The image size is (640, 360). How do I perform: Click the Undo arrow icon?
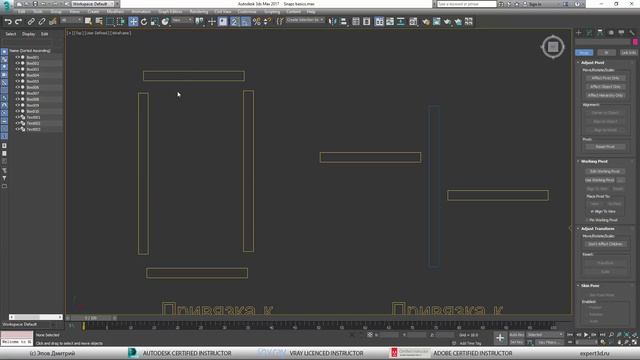point(8,22)
